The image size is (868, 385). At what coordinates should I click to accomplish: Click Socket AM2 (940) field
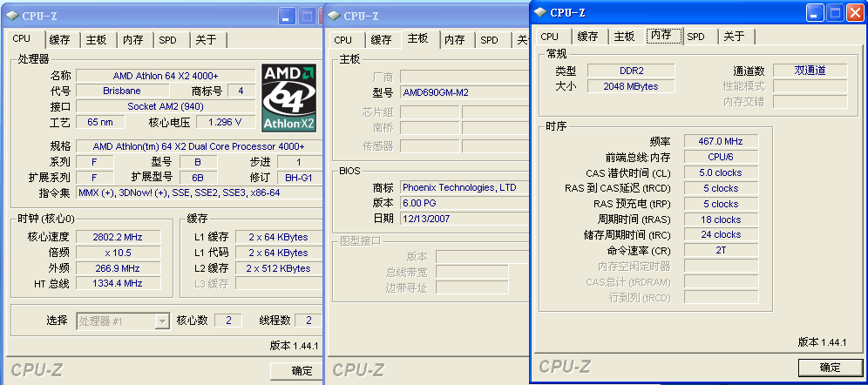coord(166,106)
